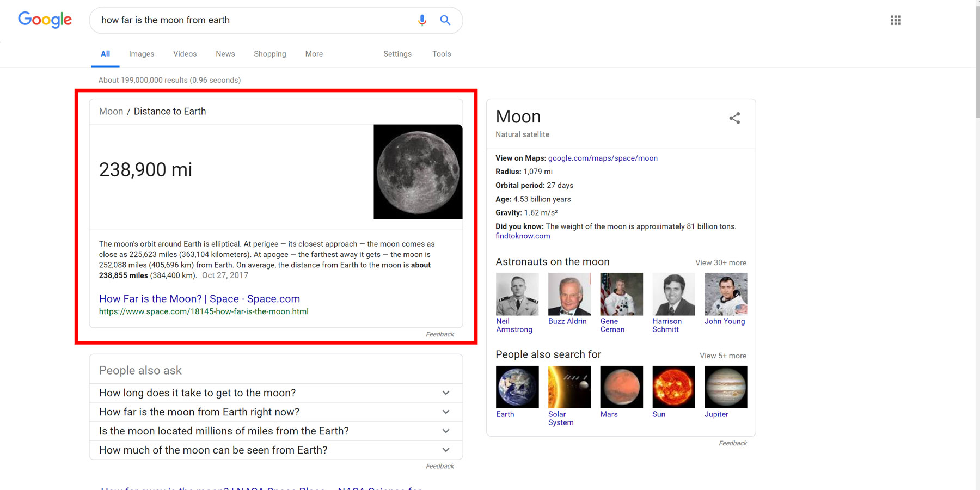
Task: Click the Orbital period label
Action: pos(520,185)
